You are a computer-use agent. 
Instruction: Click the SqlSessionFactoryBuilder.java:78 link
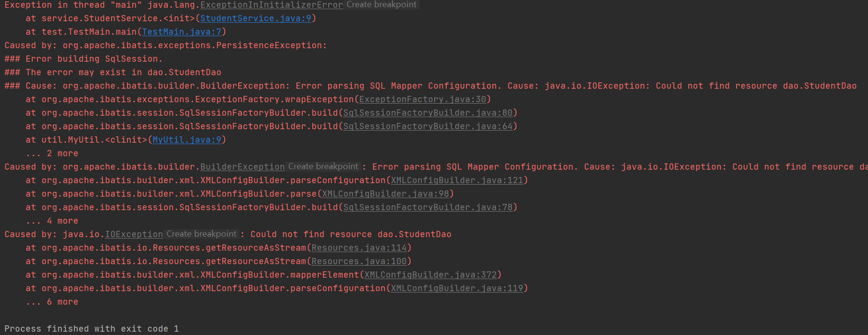click(x=428, y=207)
